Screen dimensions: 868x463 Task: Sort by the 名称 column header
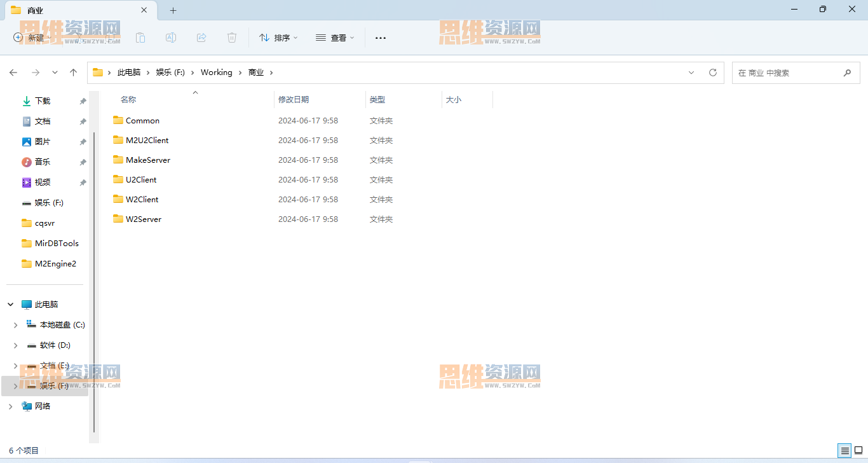click(x=128, y=100)
